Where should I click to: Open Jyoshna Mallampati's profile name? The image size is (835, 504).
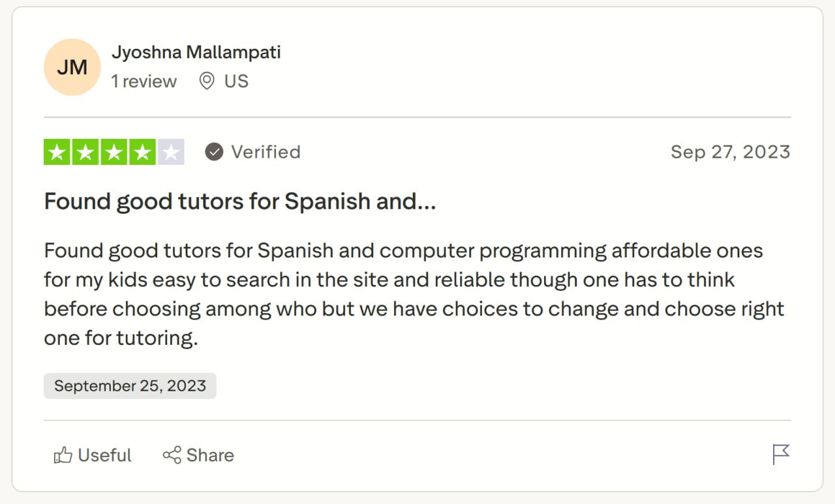tap(197, 52)
